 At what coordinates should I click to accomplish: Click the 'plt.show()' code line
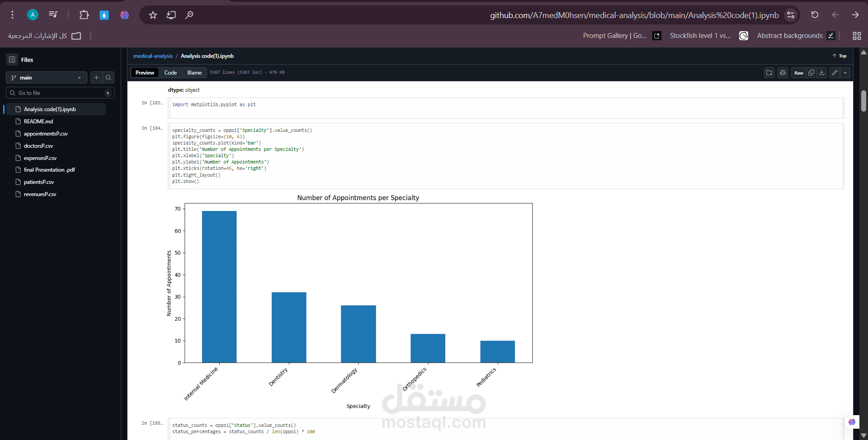pos(185,182)
